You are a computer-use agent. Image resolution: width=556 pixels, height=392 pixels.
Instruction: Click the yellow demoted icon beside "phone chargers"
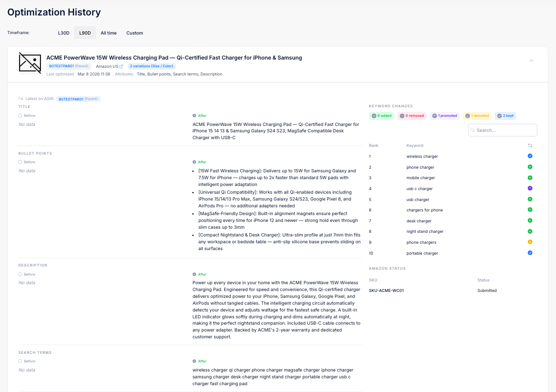click(x=530, y=242)
